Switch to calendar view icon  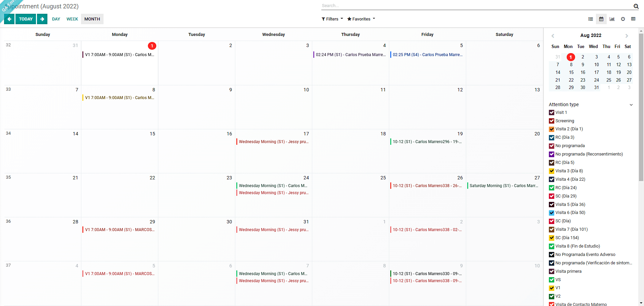tap(601, 19)
